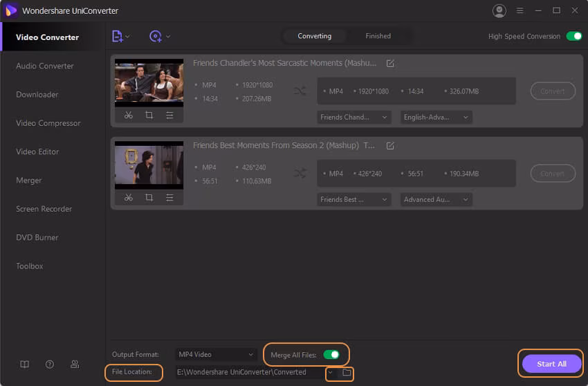Expand the Load DVD dropdown arrow
Screen dimensions: 588x386
pos(168,37)
